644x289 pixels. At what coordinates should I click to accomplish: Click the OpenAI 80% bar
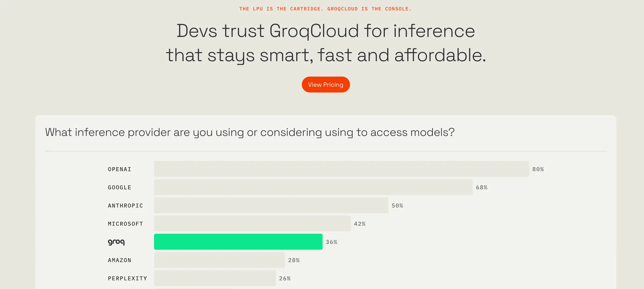point(341,169)
